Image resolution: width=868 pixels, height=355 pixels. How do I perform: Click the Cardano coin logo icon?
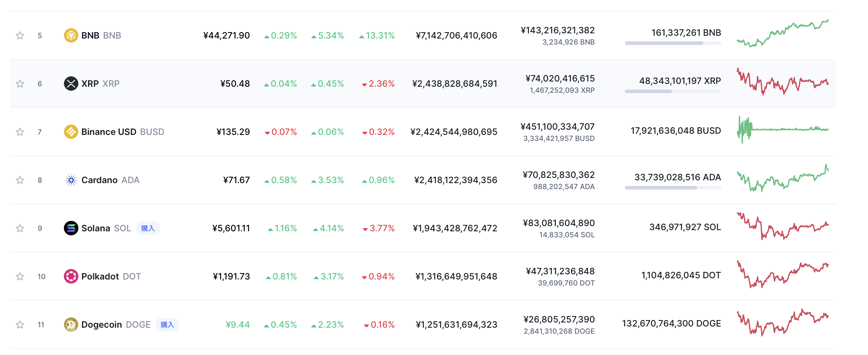pos(71,180)
